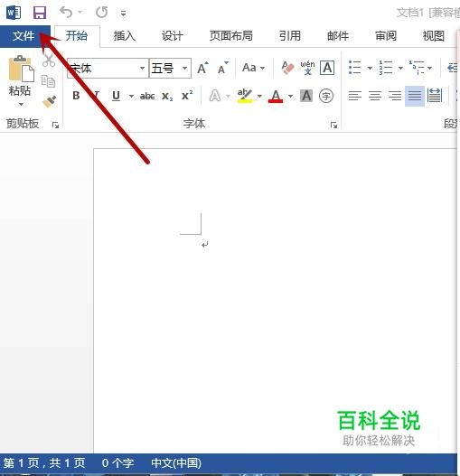Align text right

pyautogui.click(x=395, y=96)
